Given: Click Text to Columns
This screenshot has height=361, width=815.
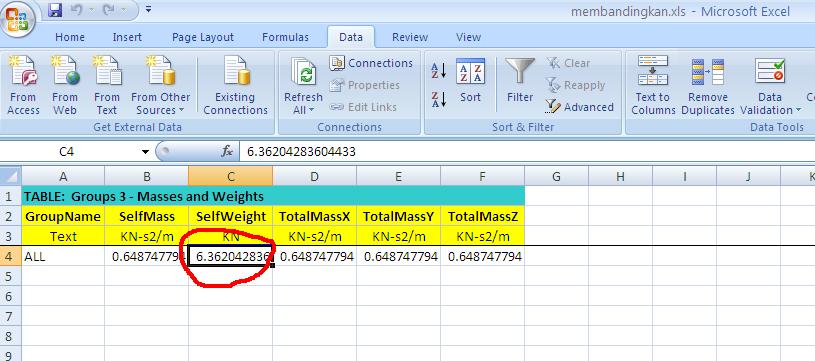Looking at the screenshot, I should point(653,86).
